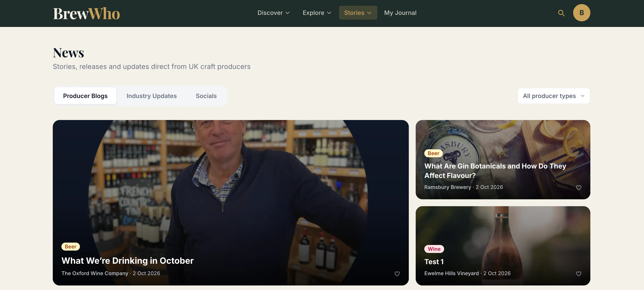Viewport: 644px width, 290px height.
Task: Go to the BrewWho logo homepage
Action: (87, 14)
